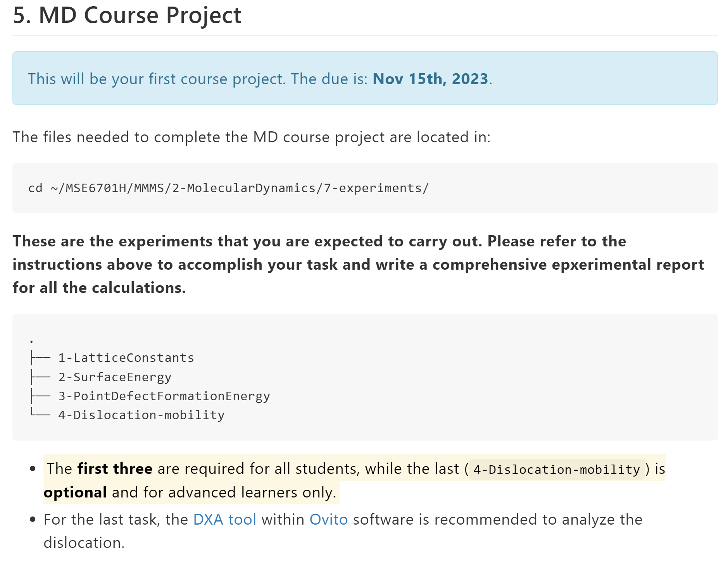Image resolution: width=728 pixels, height=568 pixels.
Task: Click '2-SurfaceEnergy' in the directory tree
Action: click(115, 377)
